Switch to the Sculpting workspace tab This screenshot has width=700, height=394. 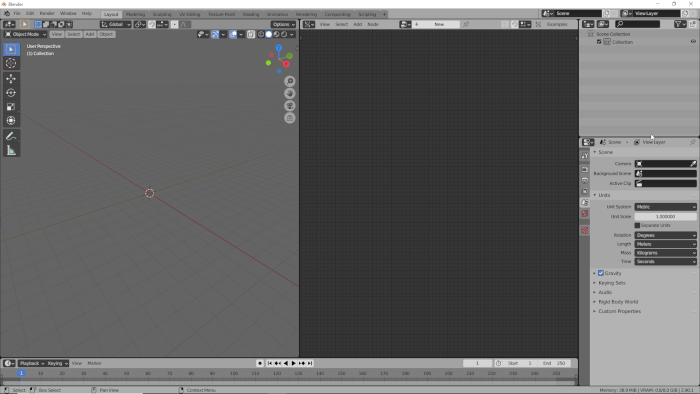pos(162,14)
